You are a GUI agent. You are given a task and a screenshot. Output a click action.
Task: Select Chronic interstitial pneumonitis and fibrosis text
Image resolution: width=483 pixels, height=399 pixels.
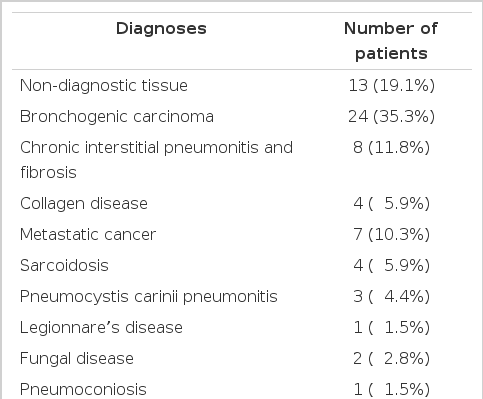tap(156, 160)
